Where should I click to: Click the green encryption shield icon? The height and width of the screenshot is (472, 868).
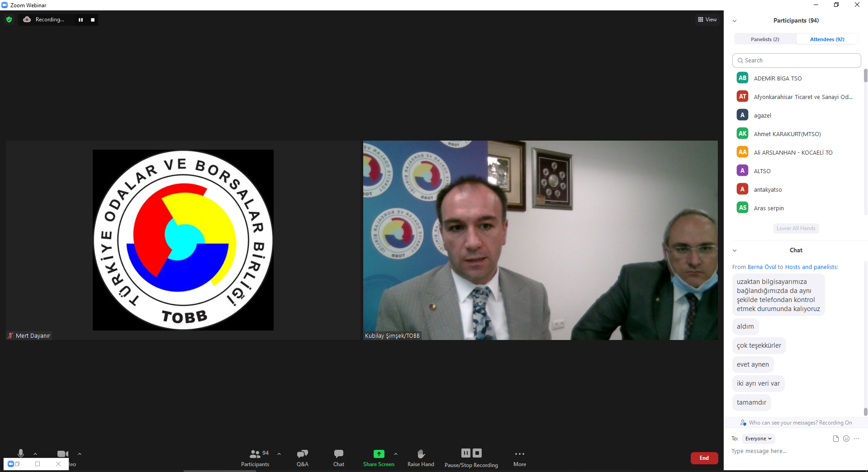[9, 19]
